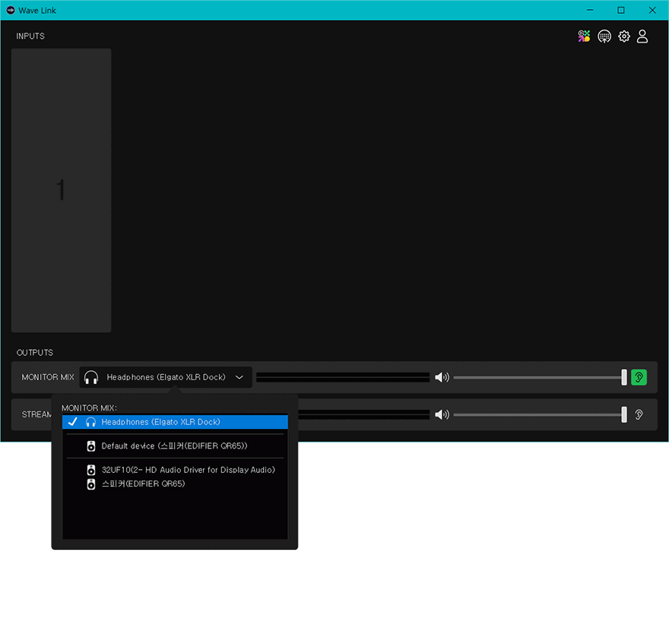Click the dropdown chevron next to Headphones
669x644 pixels.
coord(239,377)
